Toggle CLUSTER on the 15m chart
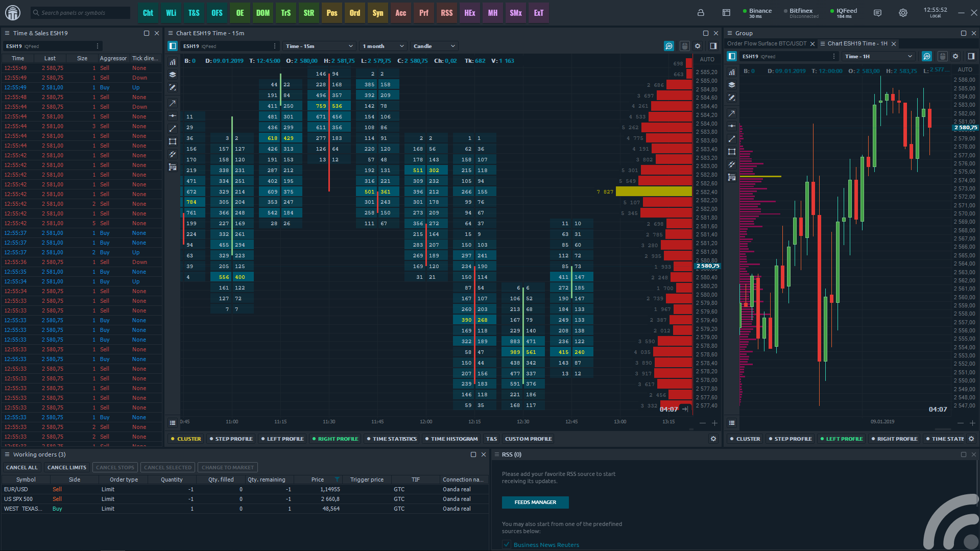The width and height of the screenshot is (980, 551). 186,439
